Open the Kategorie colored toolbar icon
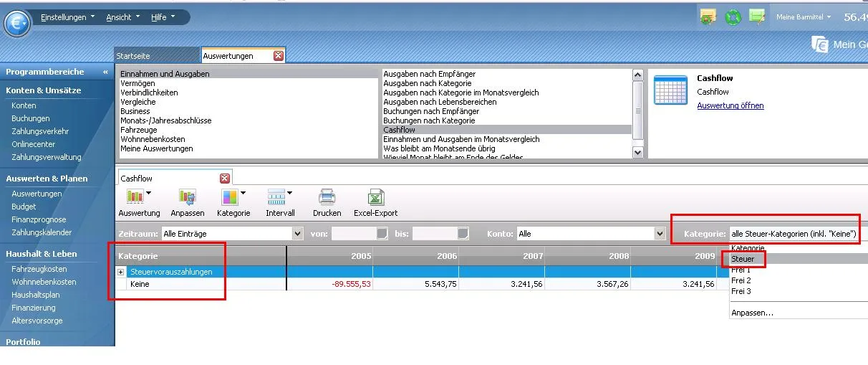Screen dimensions: 868x365 (230, 196)
